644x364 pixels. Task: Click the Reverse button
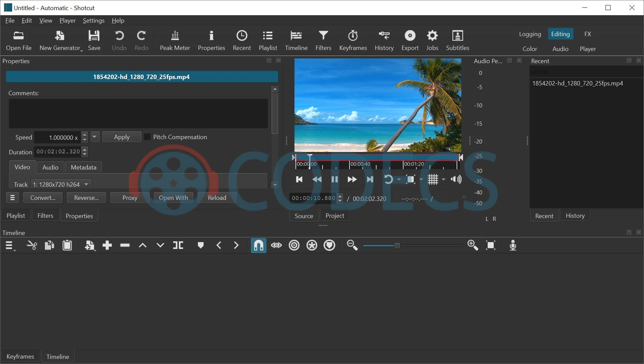pyautogui.click(x=86, y=198)
